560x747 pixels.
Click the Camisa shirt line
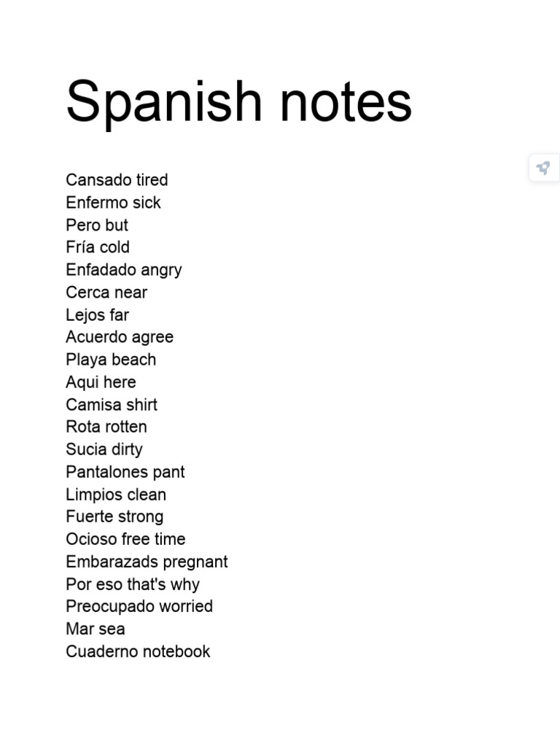(112, 405)
